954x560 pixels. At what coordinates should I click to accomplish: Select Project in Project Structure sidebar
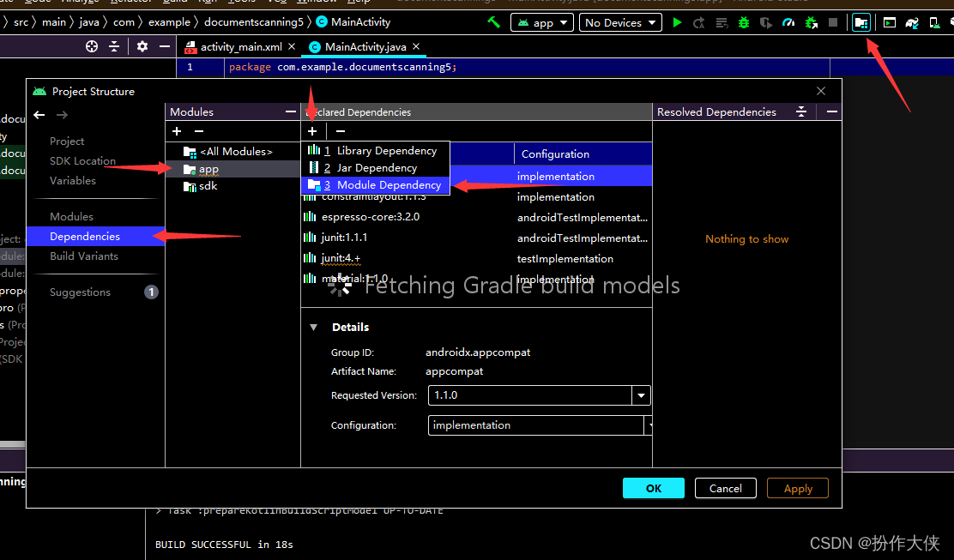[x=67, y=141]
